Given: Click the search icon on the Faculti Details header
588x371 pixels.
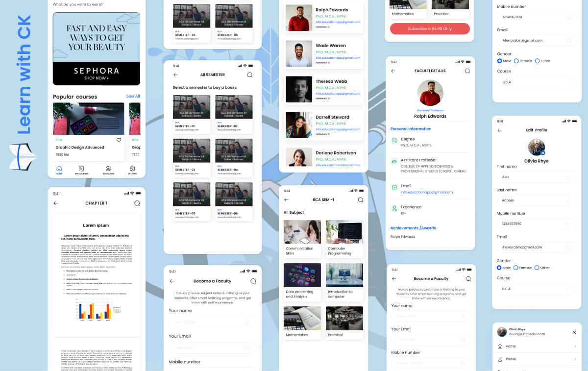Looking at the screenshot, I should [x=467, y=71].
